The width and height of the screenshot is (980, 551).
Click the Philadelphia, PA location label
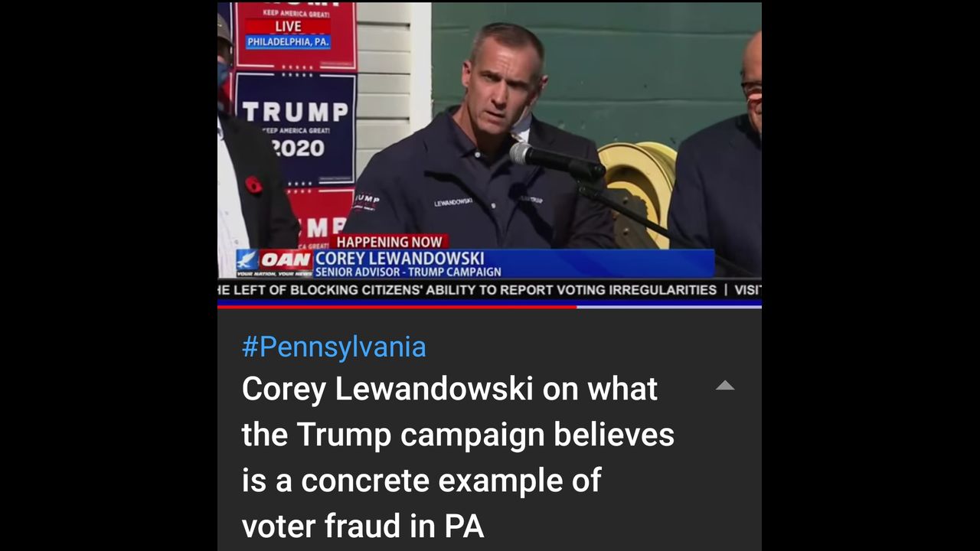[288, 42]
